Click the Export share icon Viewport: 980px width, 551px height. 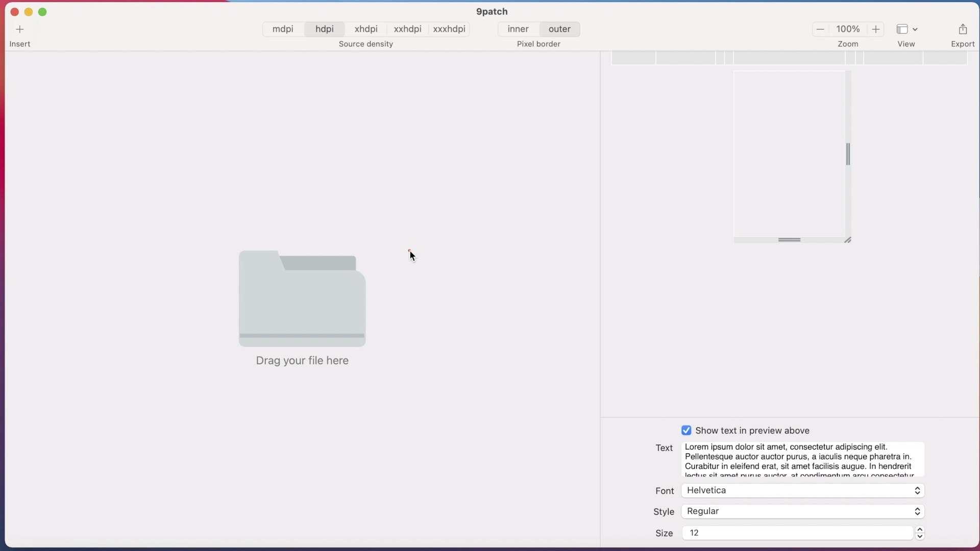click(963, 29)
